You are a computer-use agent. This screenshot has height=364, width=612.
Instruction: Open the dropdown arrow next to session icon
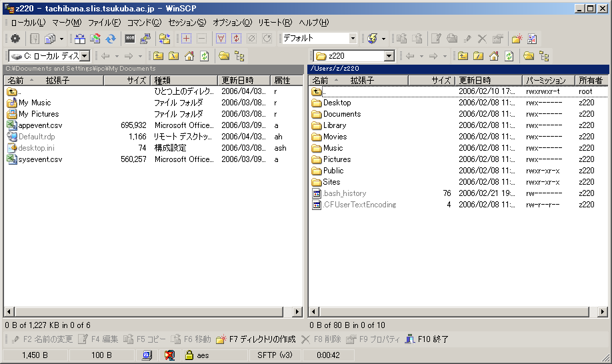384,39
